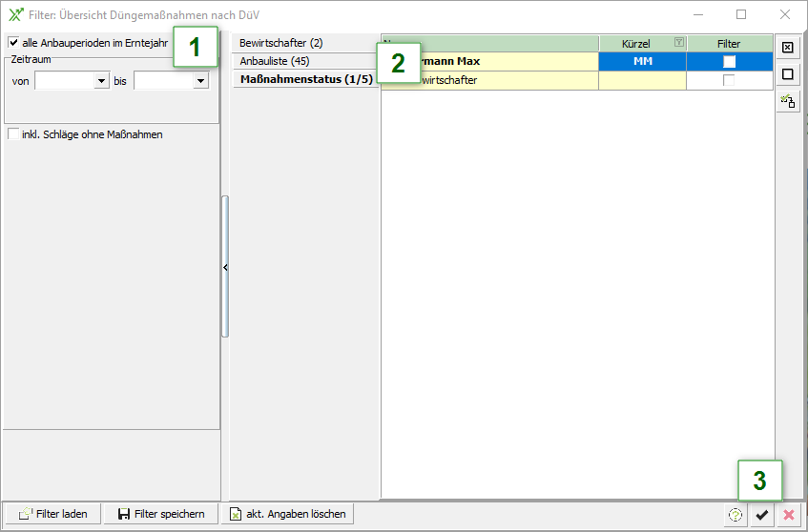Open the 'bis' date dropdown
Screen dimensions: 808x532
pos(199,82)
